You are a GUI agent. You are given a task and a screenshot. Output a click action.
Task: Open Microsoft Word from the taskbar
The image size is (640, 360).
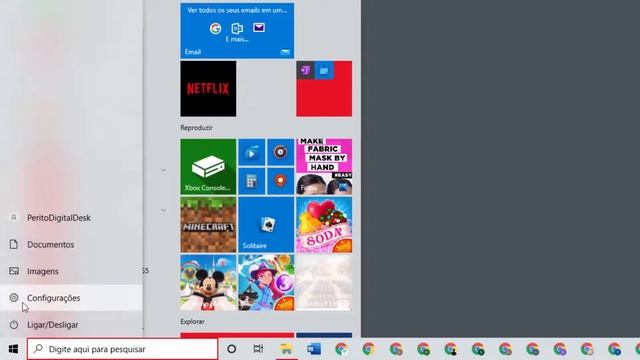[313, 349]
